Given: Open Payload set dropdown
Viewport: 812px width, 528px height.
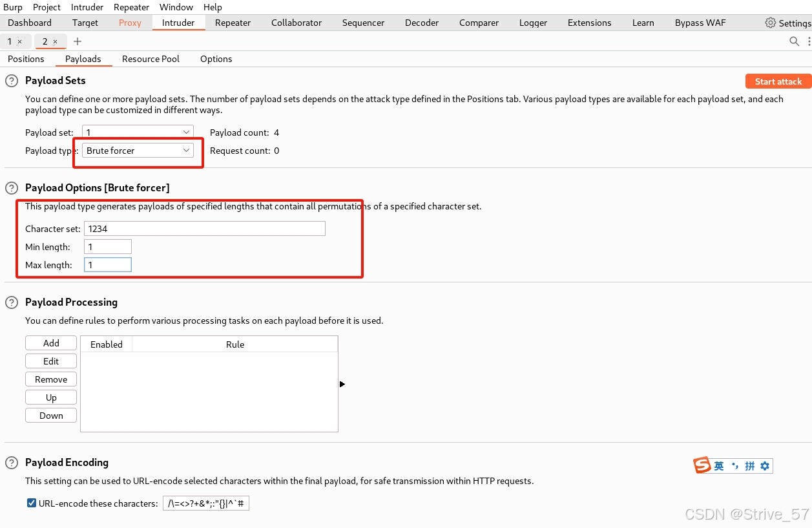Looking at the screenshot, I should [x=138, y=132].
